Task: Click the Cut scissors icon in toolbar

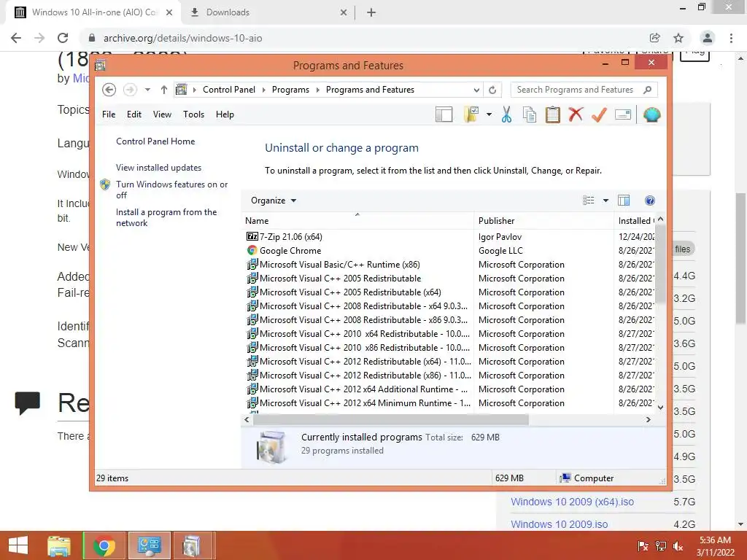Action: pos(506,114)
